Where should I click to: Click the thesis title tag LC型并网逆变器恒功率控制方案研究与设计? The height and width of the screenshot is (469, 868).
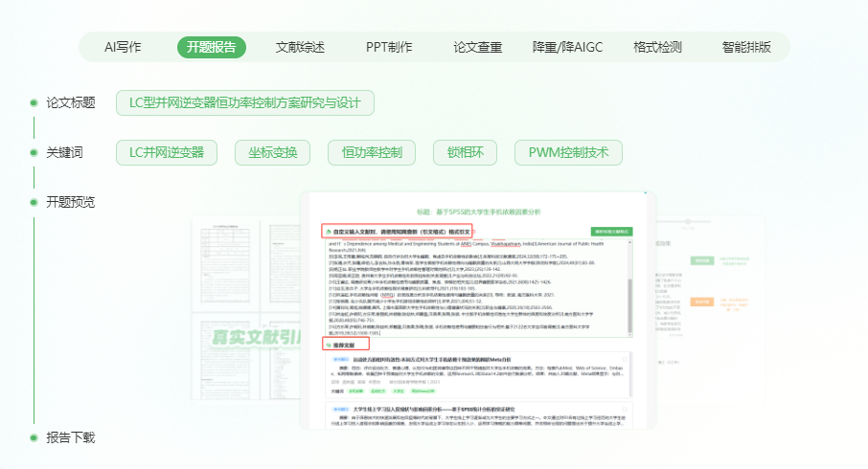(x=244, y=102)
